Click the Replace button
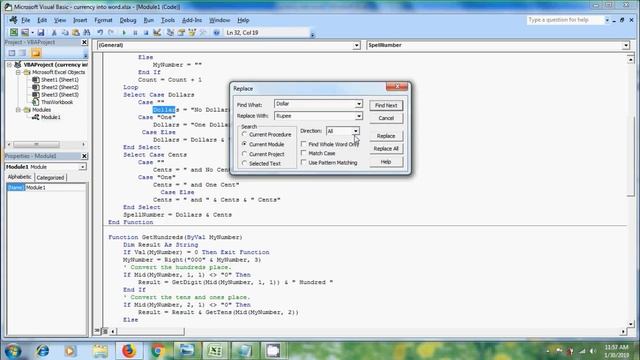Screen dimensions: 640x360 [386, 136]
